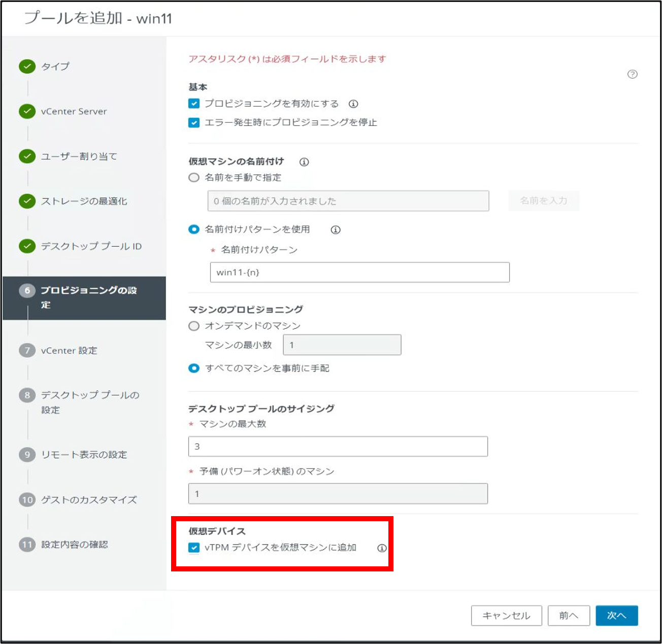Click the 次へ button

pyautogui.click(x=617, y=616)
